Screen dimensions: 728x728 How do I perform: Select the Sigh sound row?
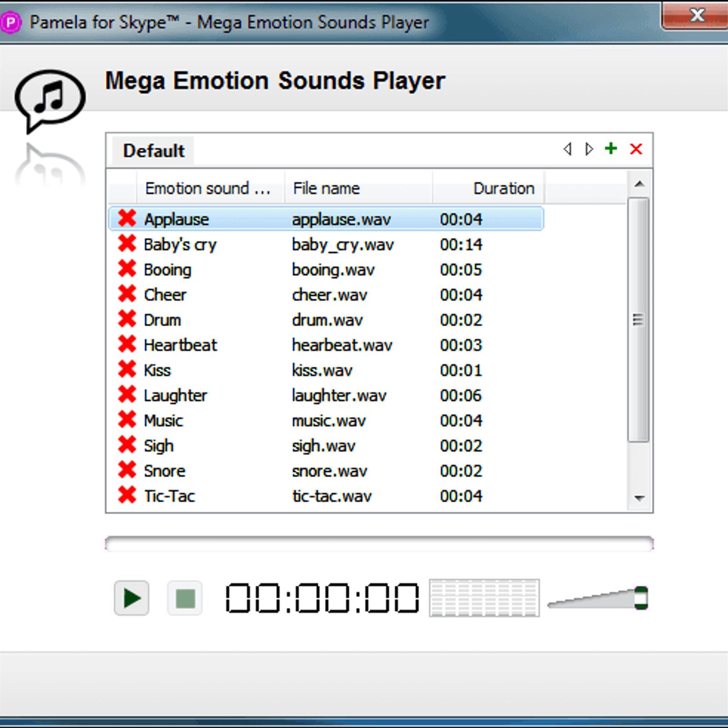(x=326, y=445)
